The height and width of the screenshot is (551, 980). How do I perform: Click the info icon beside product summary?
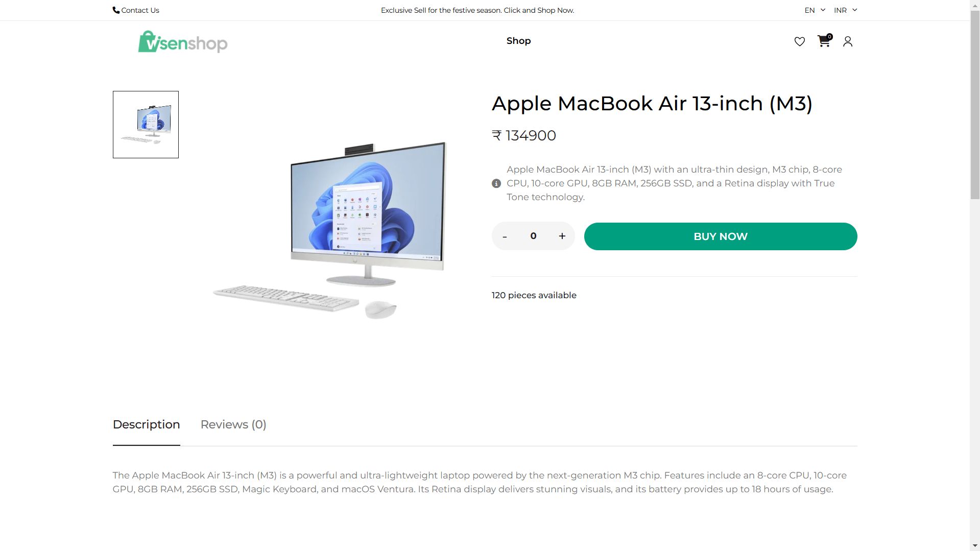click(x=496, y=183)
